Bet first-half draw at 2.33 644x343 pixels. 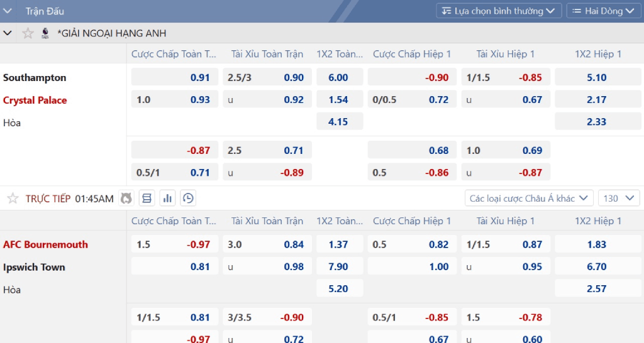pos(597,121)
